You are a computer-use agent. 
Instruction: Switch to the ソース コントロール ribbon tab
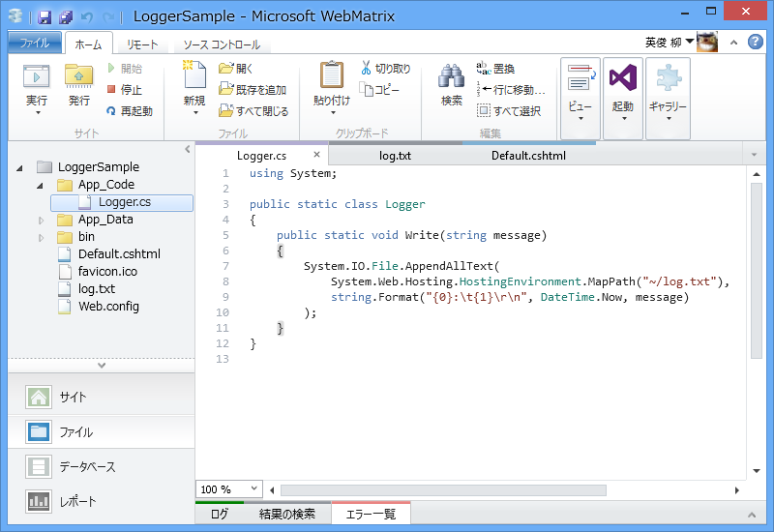222,44
